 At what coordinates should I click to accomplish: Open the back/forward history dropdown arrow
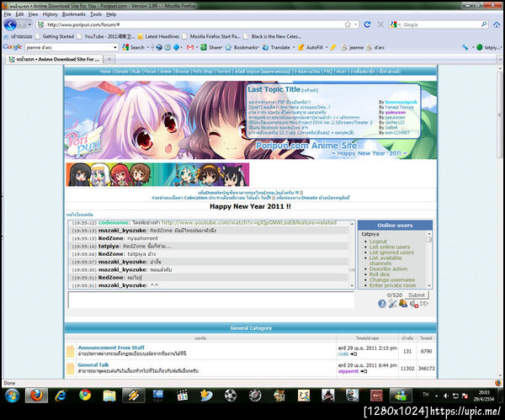tap(29, 24)
